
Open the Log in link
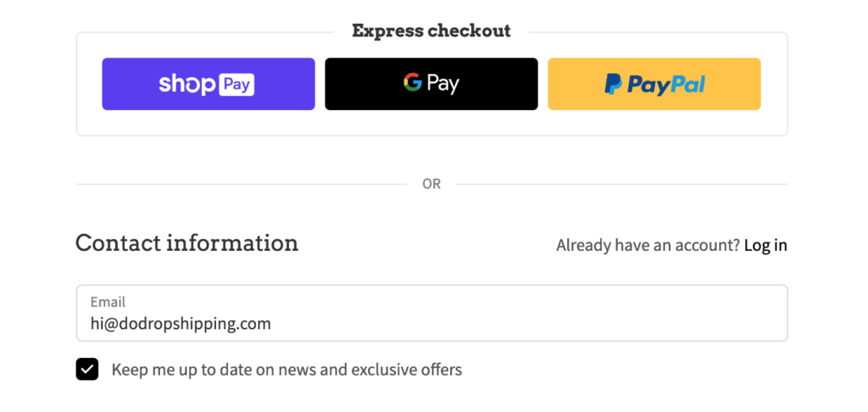point(765,245)
